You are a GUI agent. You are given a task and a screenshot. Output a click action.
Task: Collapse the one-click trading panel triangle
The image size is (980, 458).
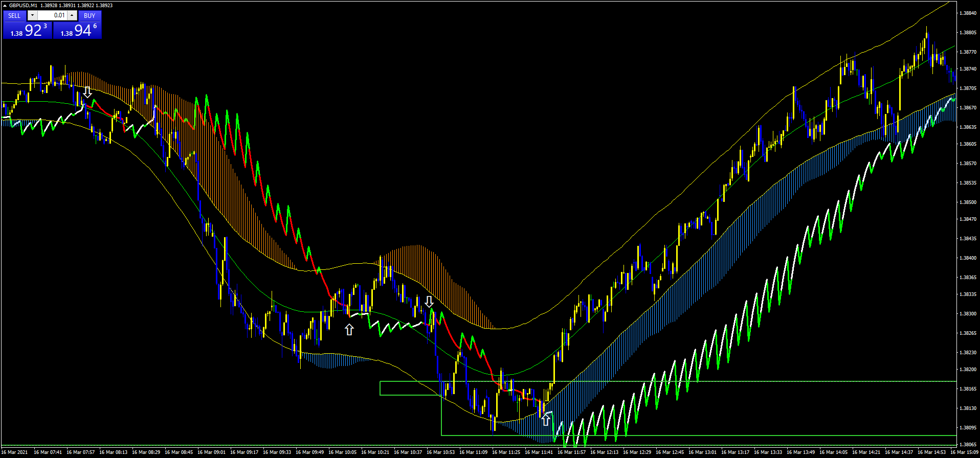tap(5, 6)
